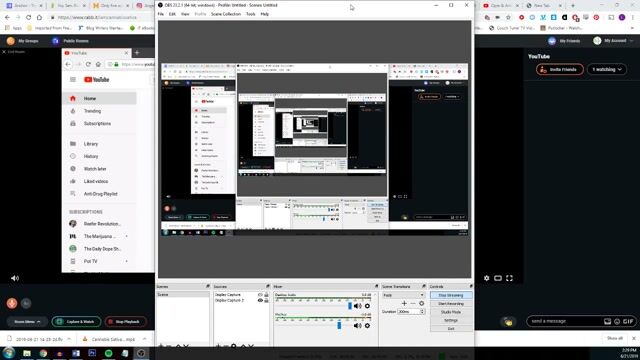Click Show all downloads in Chrome bar
The width and height of the screenshot is (640, 360).
pos(615,338)
